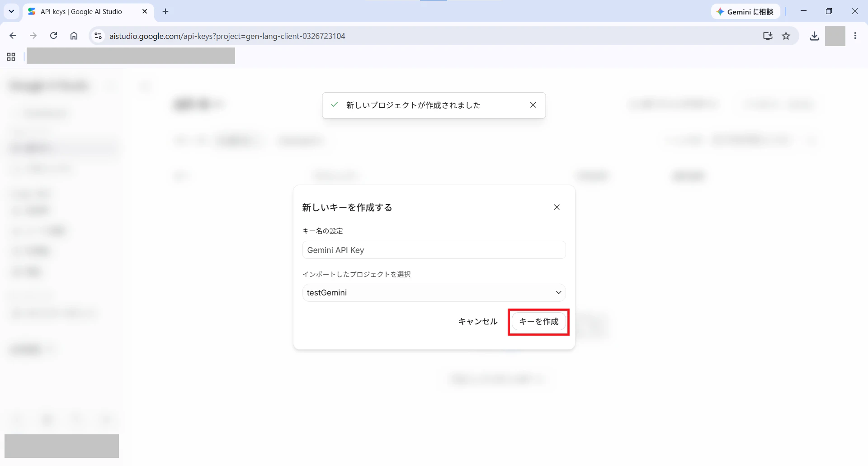This screenshot has width=868, height=466.
Task: Click the green checkmark in the toast
Action: (x=334, y=105)
